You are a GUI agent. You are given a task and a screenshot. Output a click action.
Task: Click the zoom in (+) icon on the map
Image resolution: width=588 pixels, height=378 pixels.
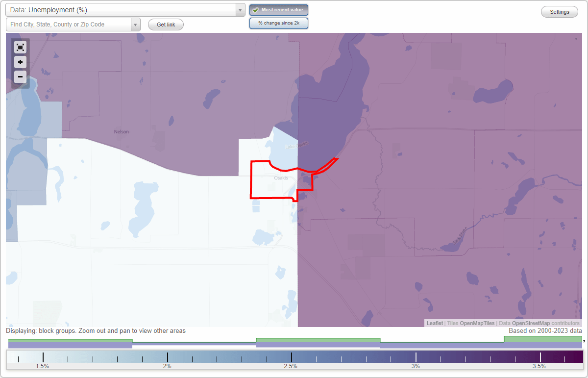(20, 62)
